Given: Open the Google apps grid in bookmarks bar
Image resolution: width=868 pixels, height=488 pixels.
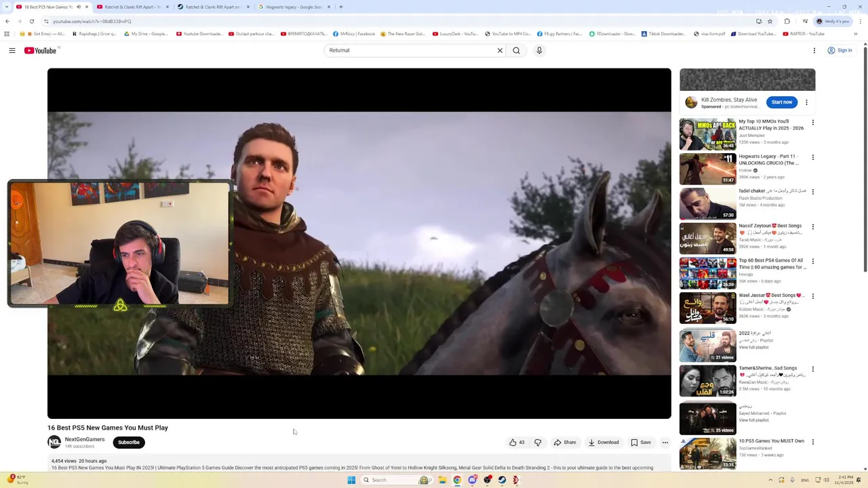Looking at the screenshot, I should 7,34.
